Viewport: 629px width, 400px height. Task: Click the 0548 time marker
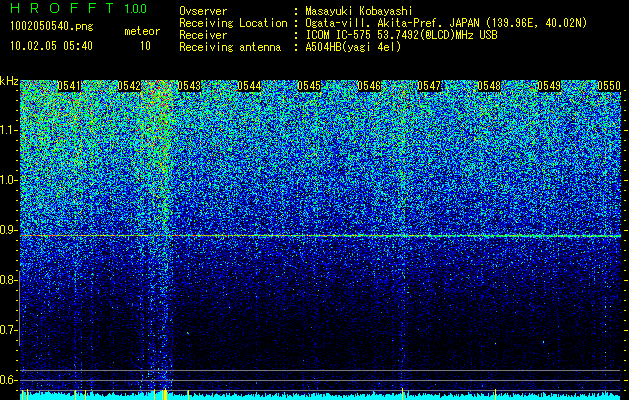[x=489, y=86]
